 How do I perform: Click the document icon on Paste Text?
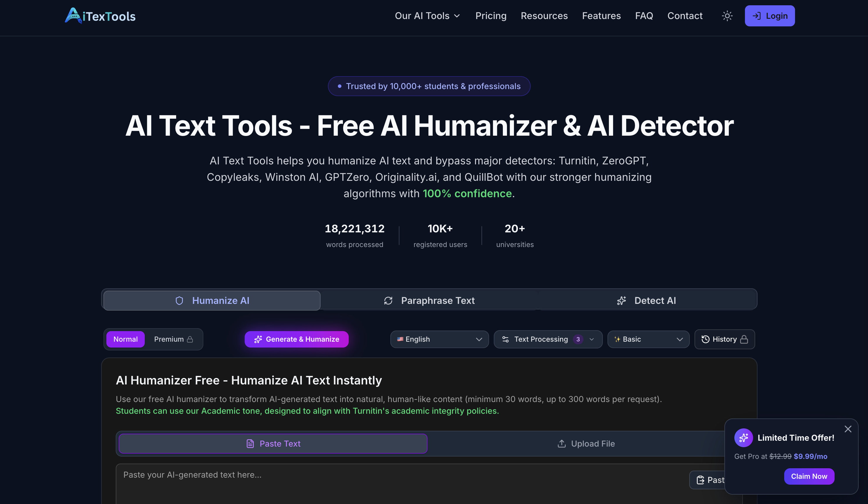click(250, 444)
